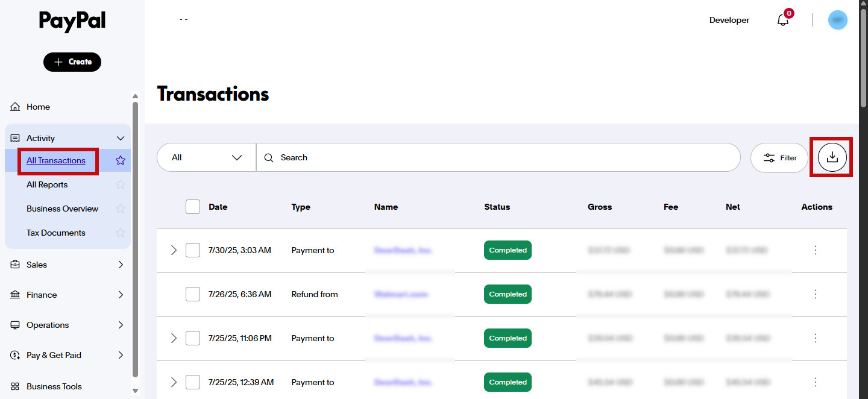Click the Search transactions field
The width and height of the screenshot is (868, 399).
coord(498,157)
